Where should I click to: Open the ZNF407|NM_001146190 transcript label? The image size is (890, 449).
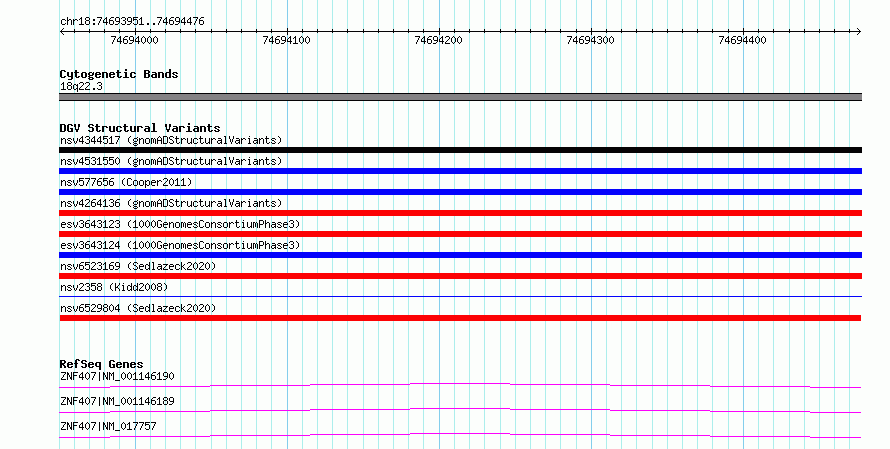pyautogui.click(x=117, y=376)
